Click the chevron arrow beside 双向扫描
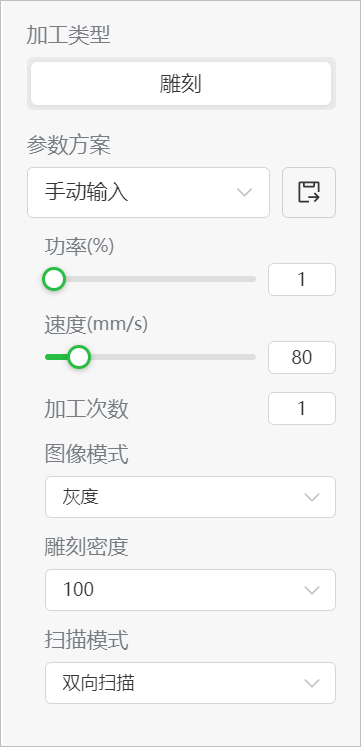This screenshot has width=361, height=747. [312, 683]
